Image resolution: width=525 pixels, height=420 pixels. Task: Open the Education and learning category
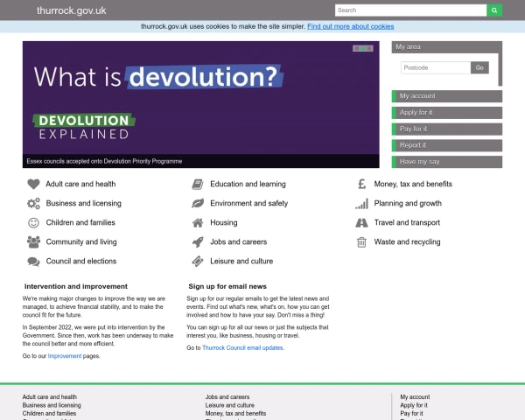pyautogui.click(x=248, y=184)
